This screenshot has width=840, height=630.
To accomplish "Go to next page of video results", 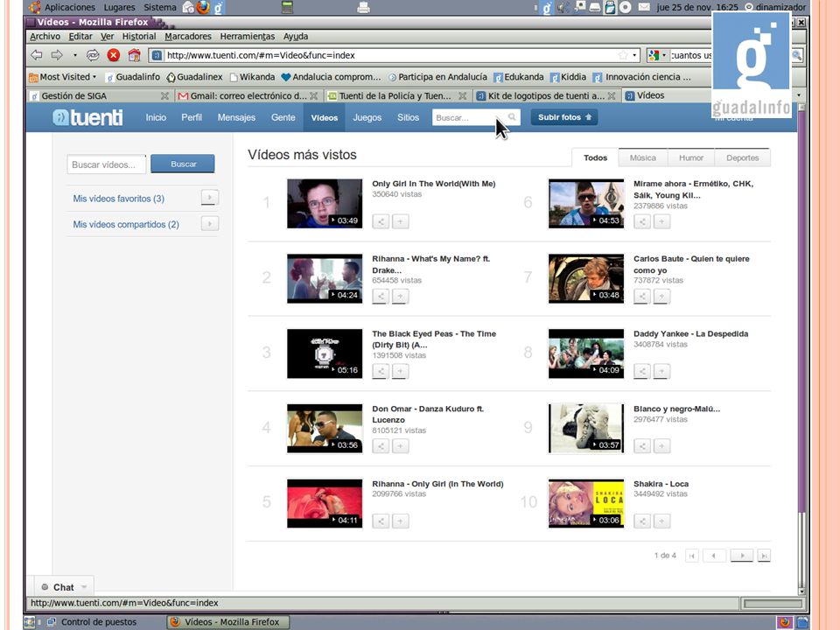I will (742, 556).
